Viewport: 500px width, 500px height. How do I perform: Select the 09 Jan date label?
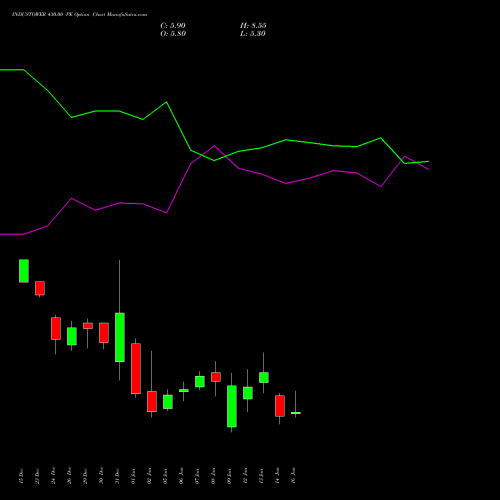coord(229,476)
